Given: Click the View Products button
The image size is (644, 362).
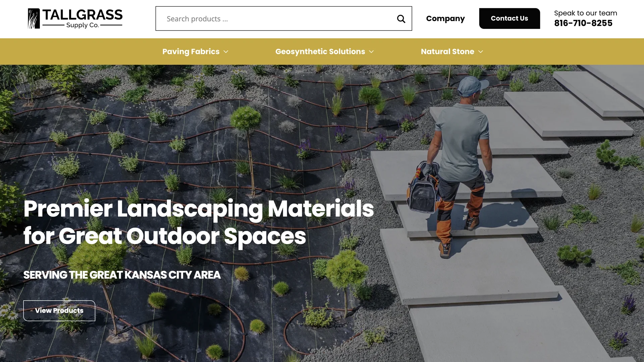Looking at the screenshot, I should tap(59, 311).
